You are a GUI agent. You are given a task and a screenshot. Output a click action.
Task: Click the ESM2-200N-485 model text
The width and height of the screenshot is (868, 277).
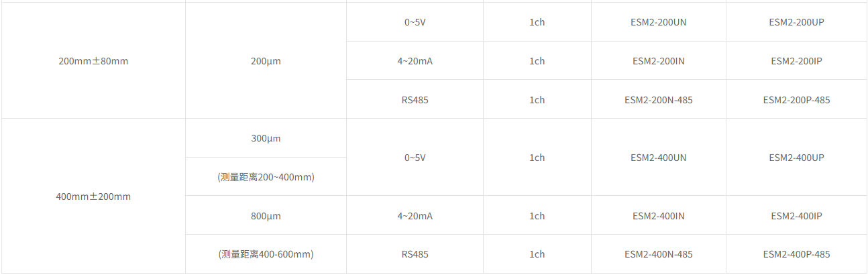(x=658, y=100)
